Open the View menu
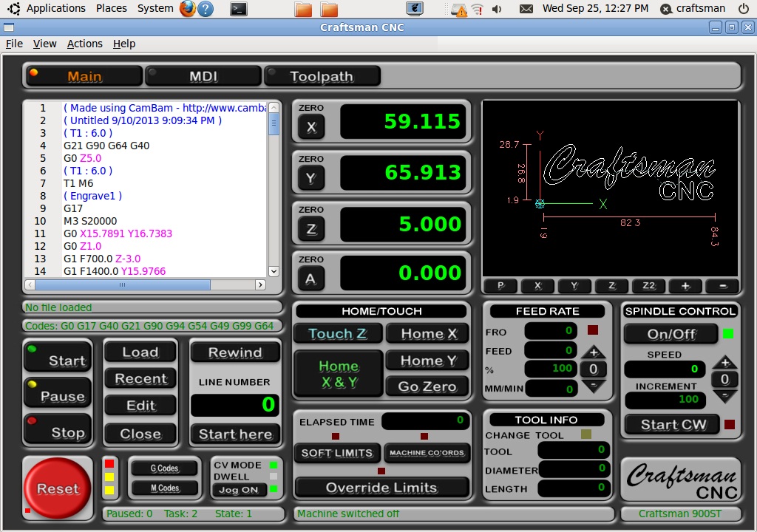 pos(44,44)
